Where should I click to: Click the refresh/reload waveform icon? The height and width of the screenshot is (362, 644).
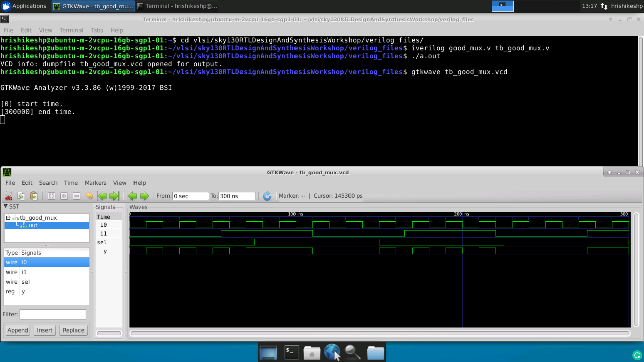[267, 195]
